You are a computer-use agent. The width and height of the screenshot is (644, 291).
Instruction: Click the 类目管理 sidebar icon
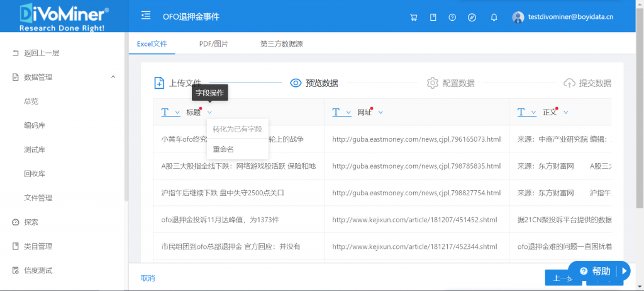point(16,246)
